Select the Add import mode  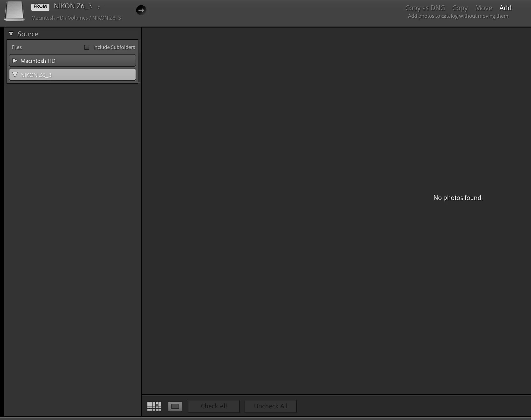coord(505,8)
